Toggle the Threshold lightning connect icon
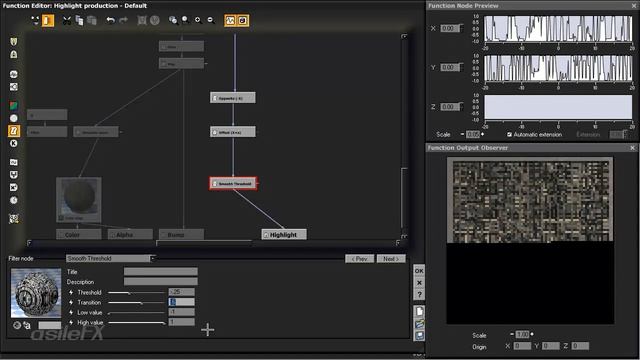Image resolution: width=640 pixels, height=360 pixels. (71, 293)
